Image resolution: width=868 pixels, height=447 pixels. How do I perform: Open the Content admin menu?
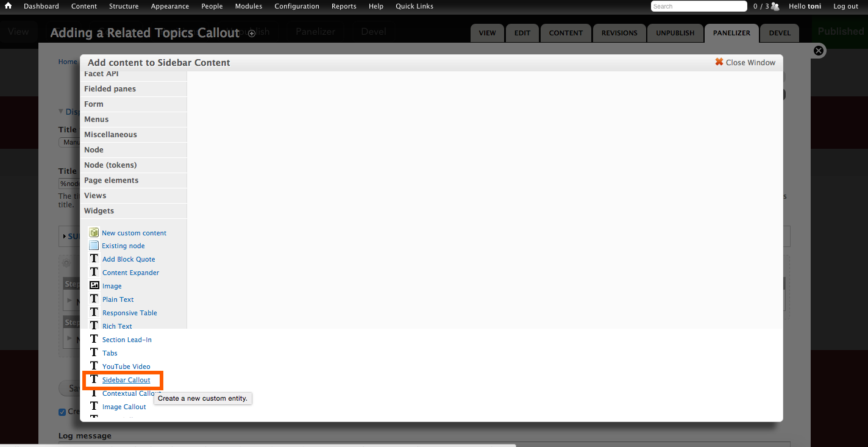84,6
